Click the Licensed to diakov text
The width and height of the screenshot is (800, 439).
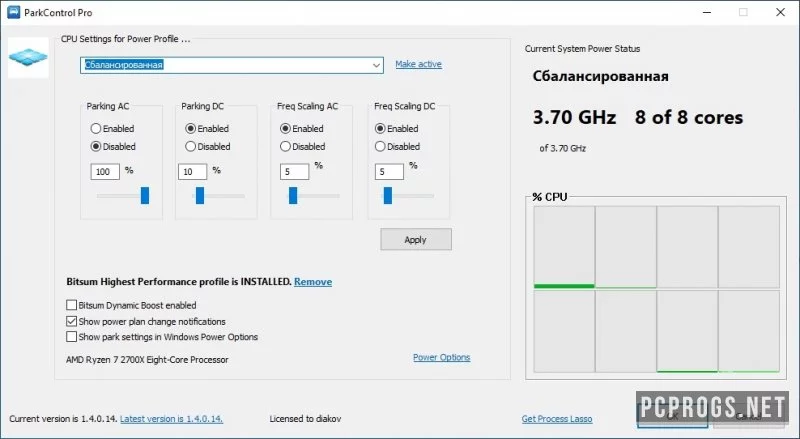tap(305, 419)
